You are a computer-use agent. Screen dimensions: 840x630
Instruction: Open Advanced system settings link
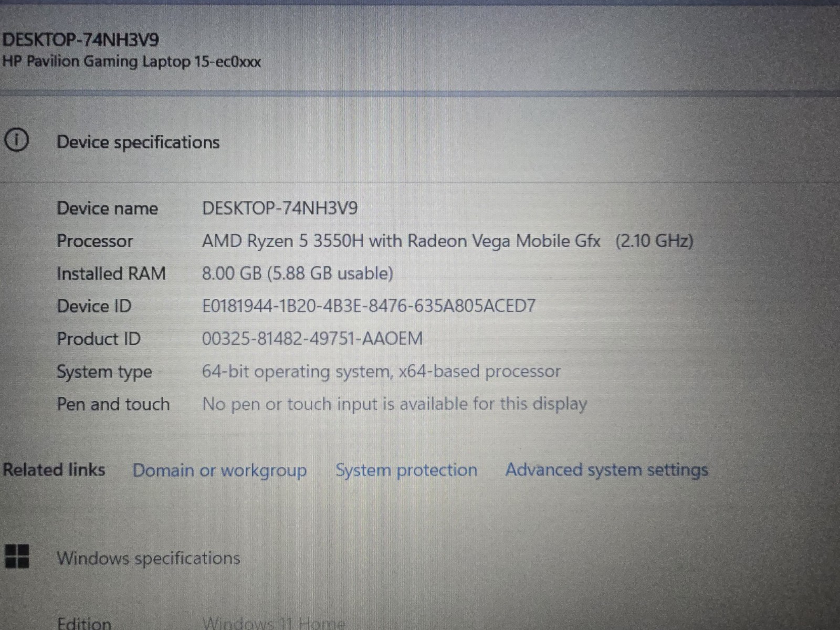point(607,470)
